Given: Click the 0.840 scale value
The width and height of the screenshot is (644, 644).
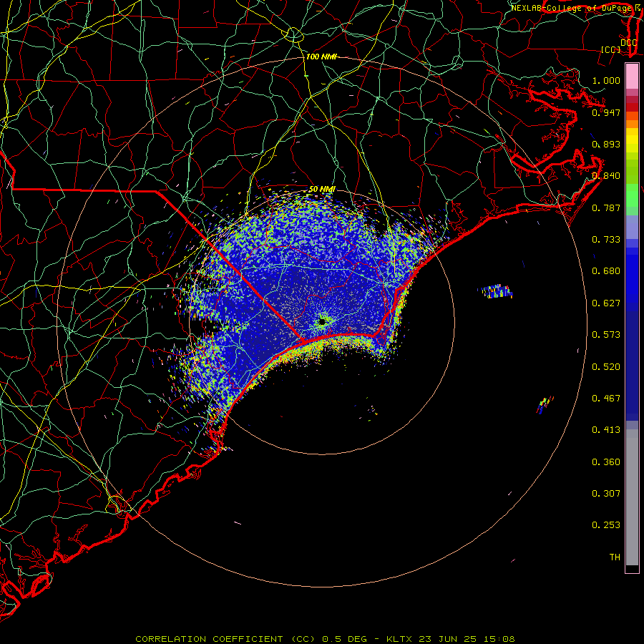Looking at the screenshot, I should [606, 176].
